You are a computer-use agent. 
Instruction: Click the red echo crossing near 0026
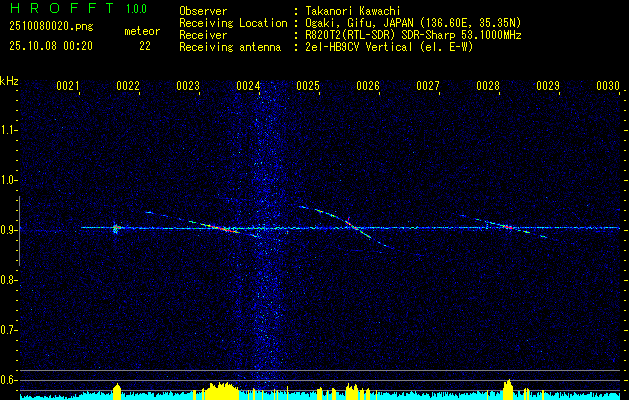click(352, 224)
